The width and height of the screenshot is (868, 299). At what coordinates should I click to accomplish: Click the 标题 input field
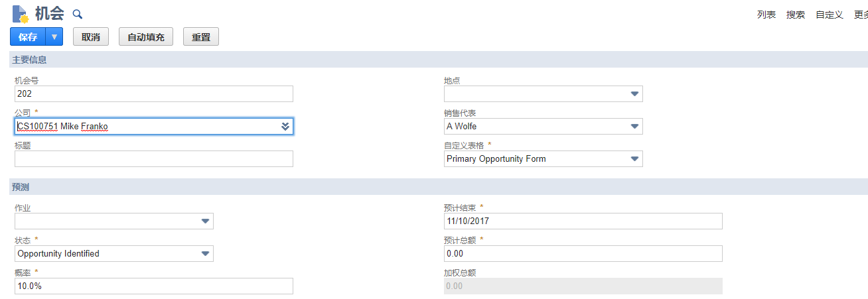tap(153, 159)
